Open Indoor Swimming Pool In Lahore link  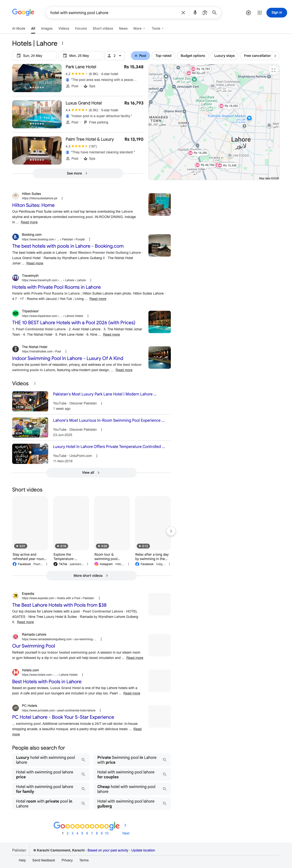click(67, 359)
